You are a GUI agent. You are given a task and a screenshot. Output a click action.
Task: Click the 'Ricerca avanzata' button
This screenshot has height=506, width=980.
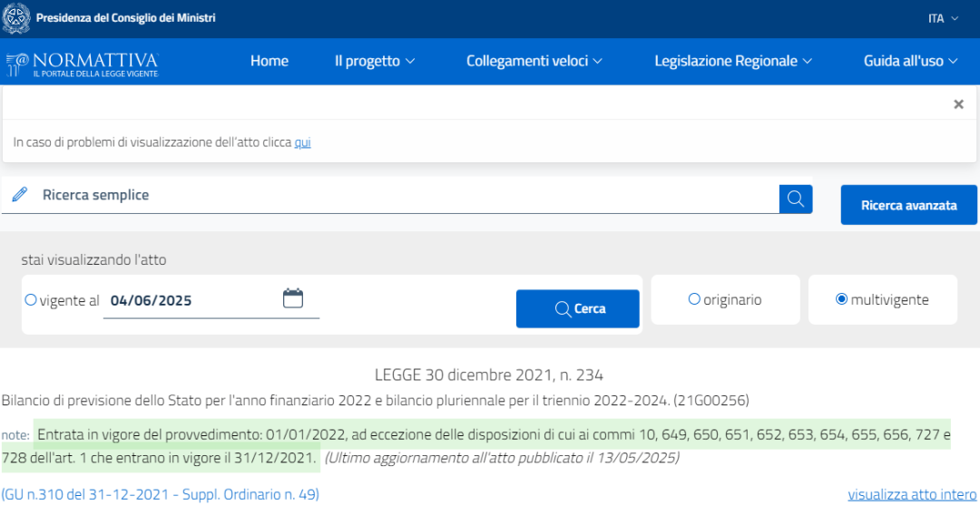[x=908, y=205]
